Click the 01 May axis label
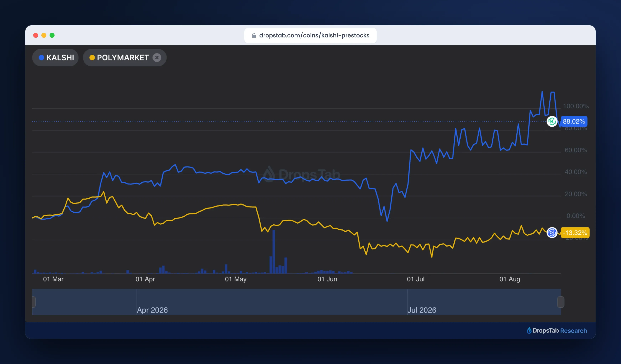The image size is (621, 364). [236, 279]
